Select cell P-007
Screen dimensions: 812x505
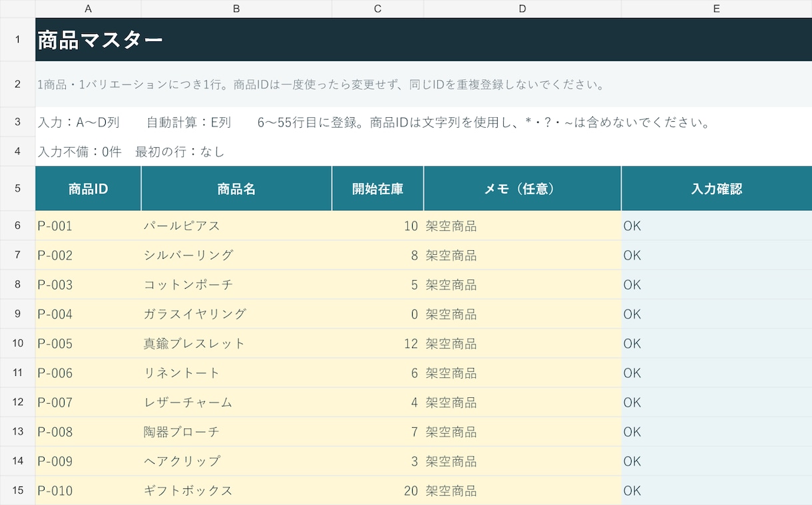[89, 403]
